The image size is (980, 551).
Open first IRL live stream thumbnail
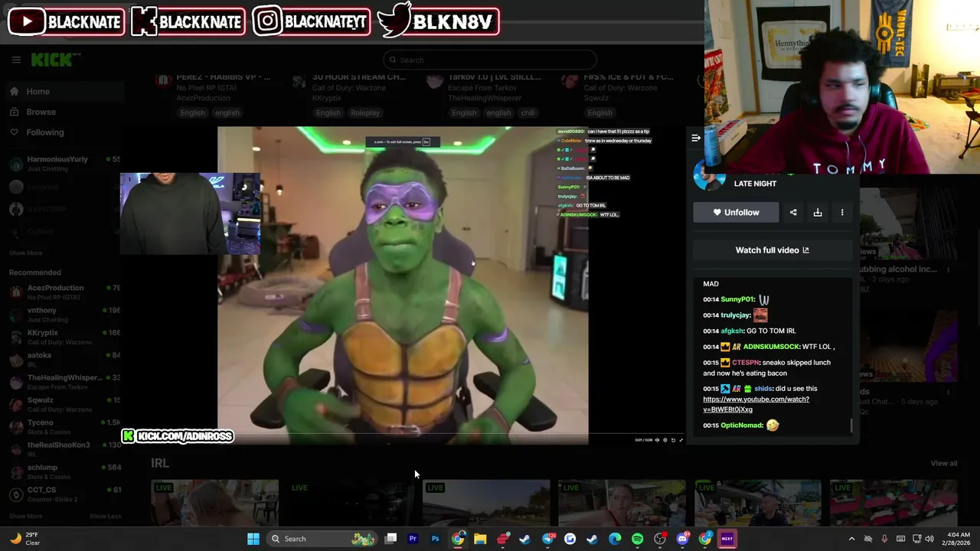(x=214, y=503)
